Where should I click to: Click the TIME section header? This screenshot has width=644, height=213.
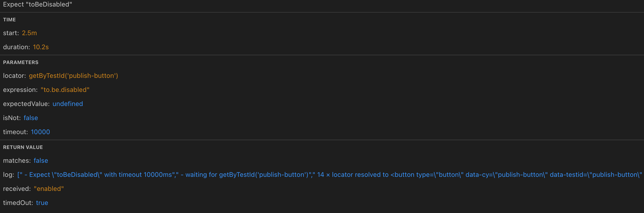point(10,20)
